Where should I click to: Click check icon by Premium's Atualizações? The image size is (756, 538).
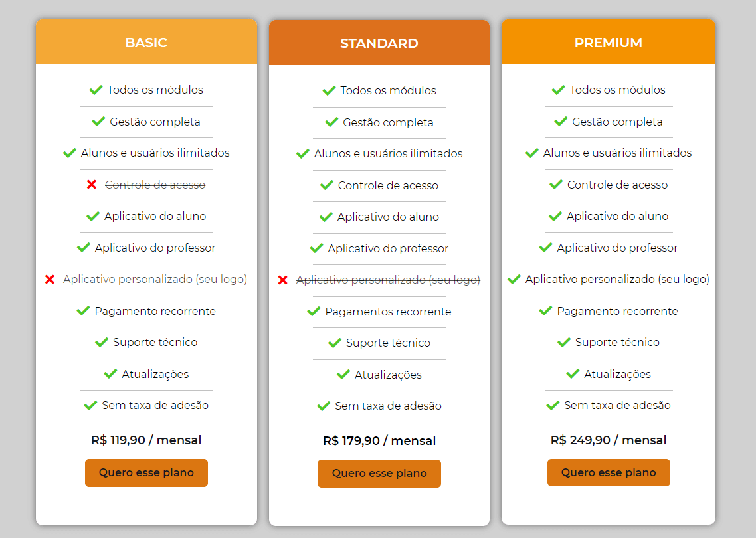point(573,374)
